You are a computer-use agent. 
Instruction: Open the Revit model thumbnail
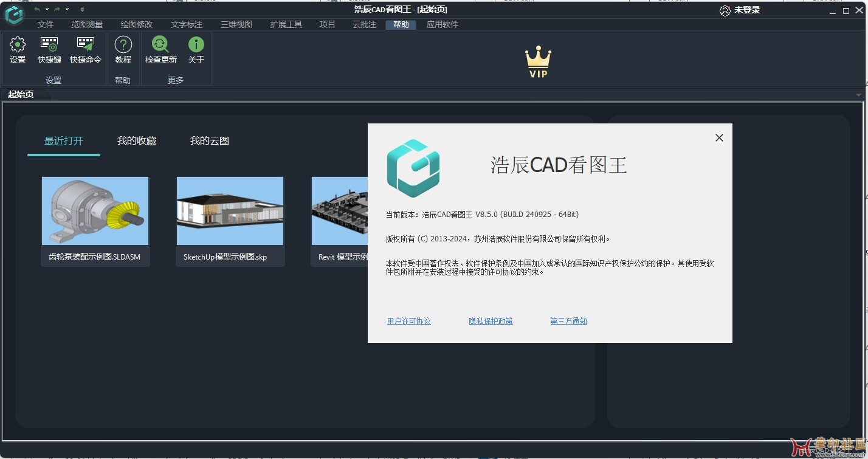pos(340,211)
